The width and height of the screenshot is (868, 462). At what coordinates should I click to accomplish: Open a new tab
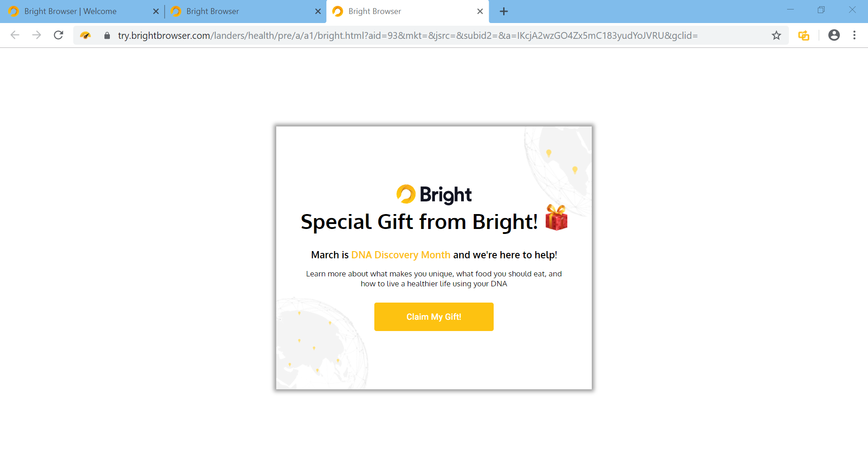tap(504, 11)
